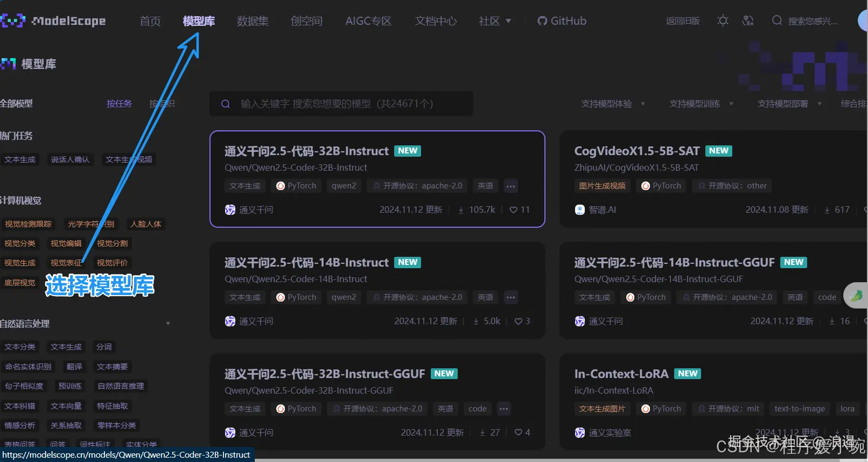Select the 关系抽取 task tag
The height and width of the screenshot is (462, 868).
pyautogui.click(x=66, y=425)
